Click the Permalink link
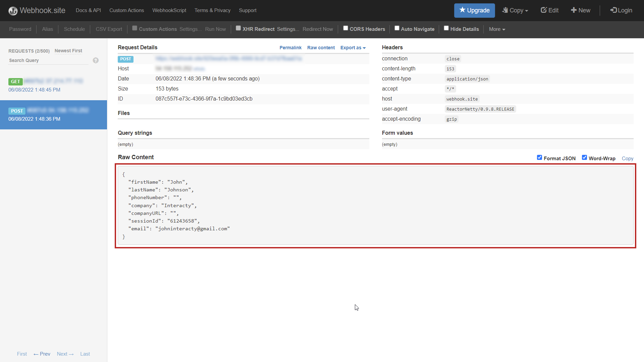The image size is (644, 362). click(x=290, y=47)
